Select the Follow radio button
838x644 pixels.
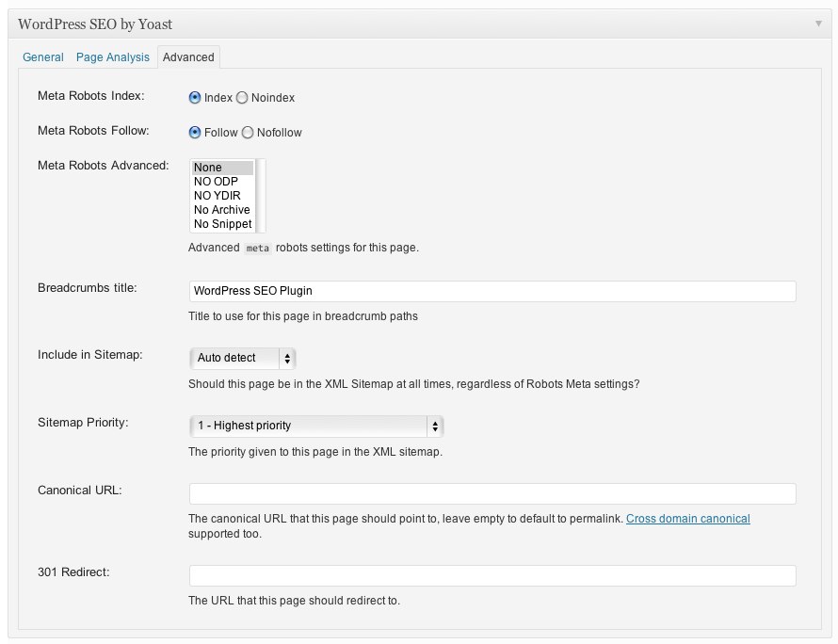pyautogui.click(x=195, y=133)
